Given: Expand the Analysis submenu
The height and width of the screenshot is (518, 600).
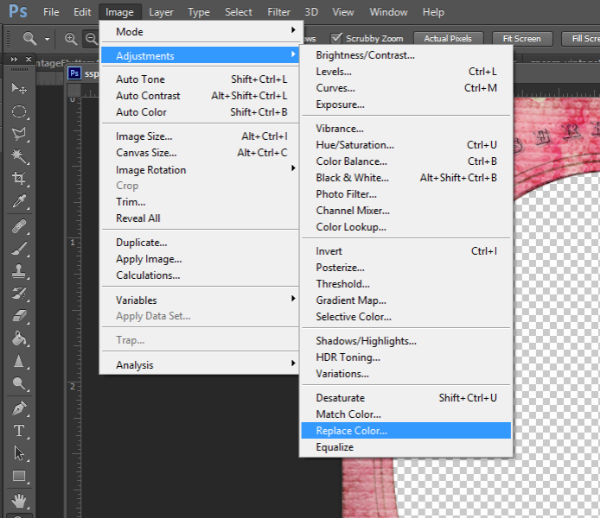Looking at the screenshot, I should [x=201, y=365].
